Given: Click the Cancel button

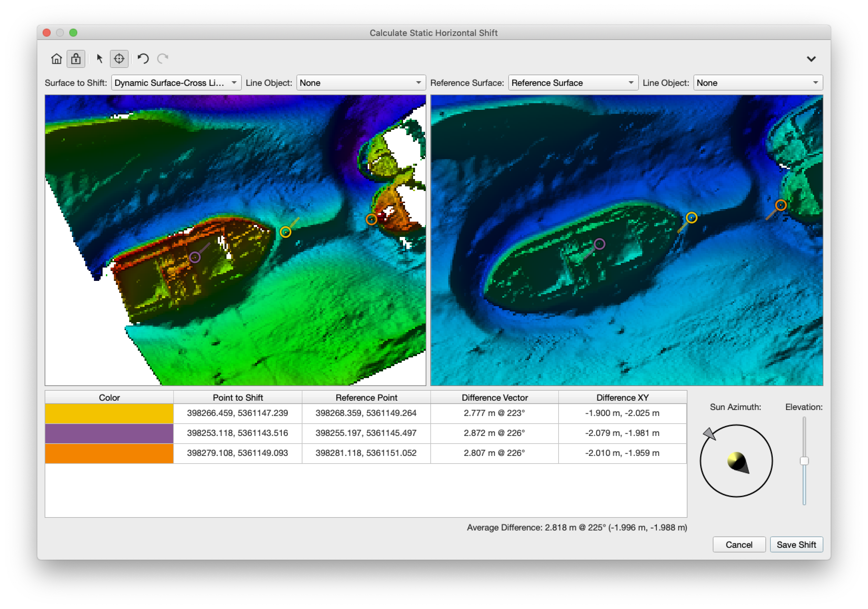Looking at the screenshot, I should tap(739, 544).
